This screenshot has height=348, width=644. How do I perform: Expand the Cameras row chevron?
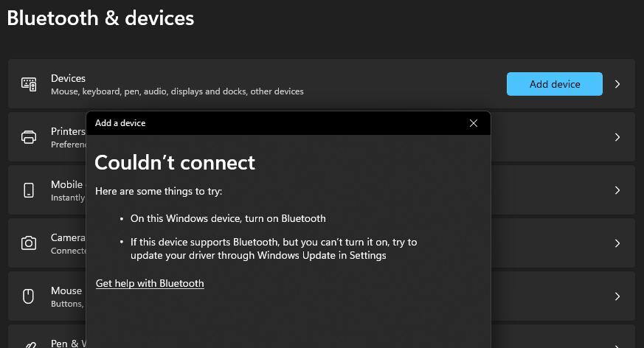tap(617, 243)
